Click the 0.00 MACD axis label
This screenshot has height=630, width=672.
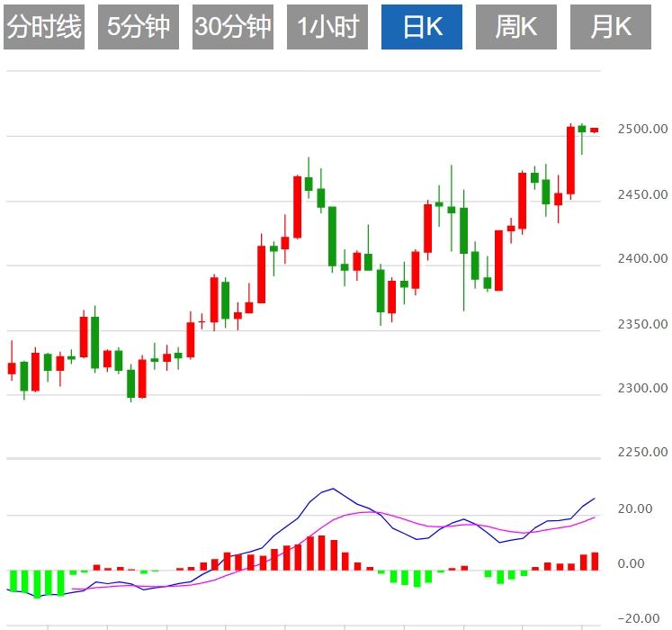click(631, 563)
